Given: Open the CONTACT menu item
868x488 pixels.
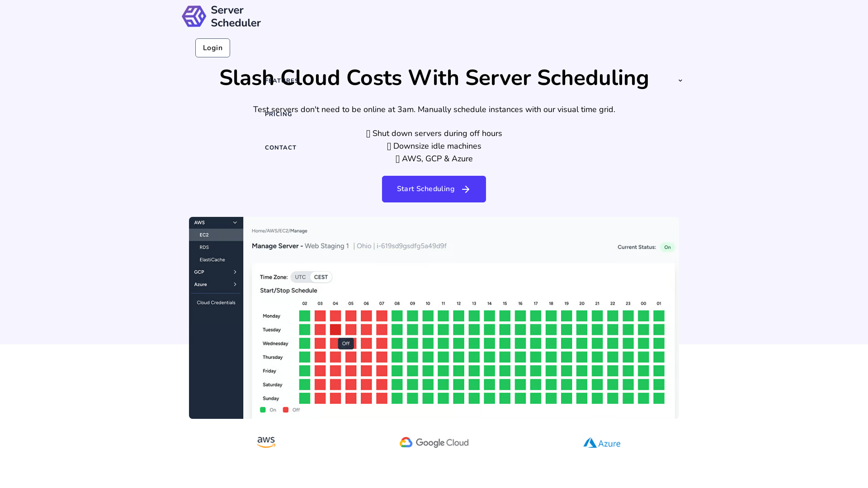Looking at the screenshot, I should [x=281, y=148].
